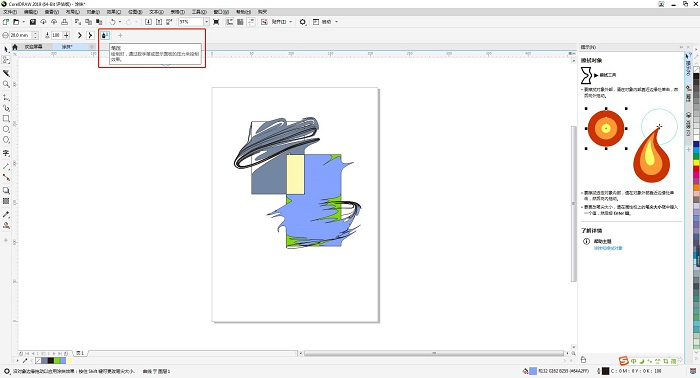The width and height of the screenshot is (700, 378).
Task: Select the Eyedropper tool in toolbox
Action: pyautogui.click(x=6, y=214)
